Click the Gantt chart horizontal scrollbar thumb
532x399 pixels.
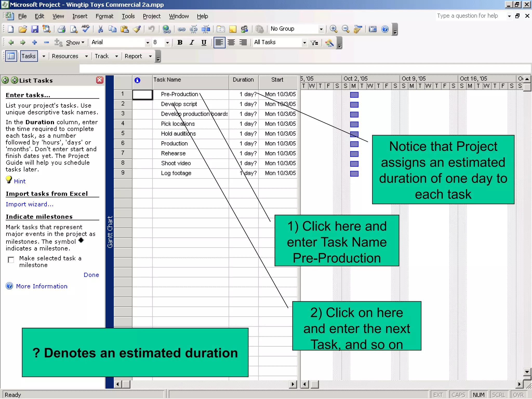click(315, 384)
